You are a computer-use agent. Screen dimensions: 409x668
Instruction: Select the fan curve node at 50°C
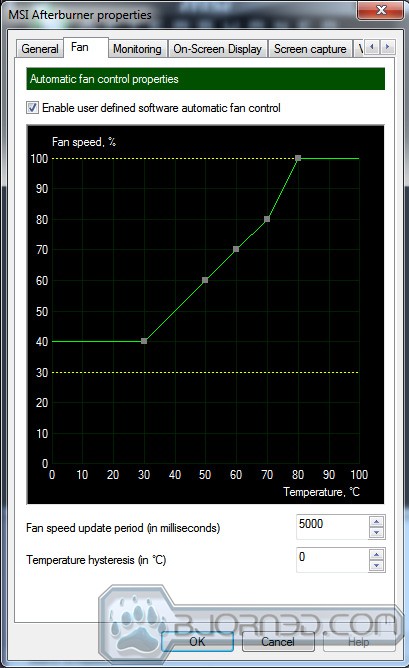click(205, 280)
